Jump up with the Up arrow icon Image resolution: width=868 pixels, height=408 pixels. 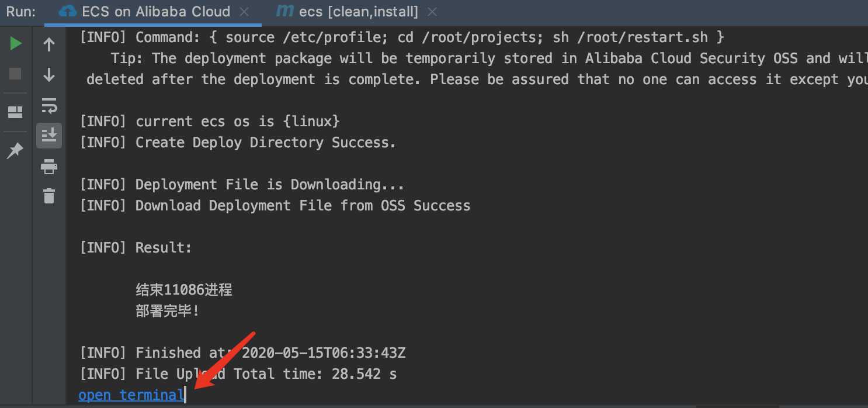coord(49,44)
